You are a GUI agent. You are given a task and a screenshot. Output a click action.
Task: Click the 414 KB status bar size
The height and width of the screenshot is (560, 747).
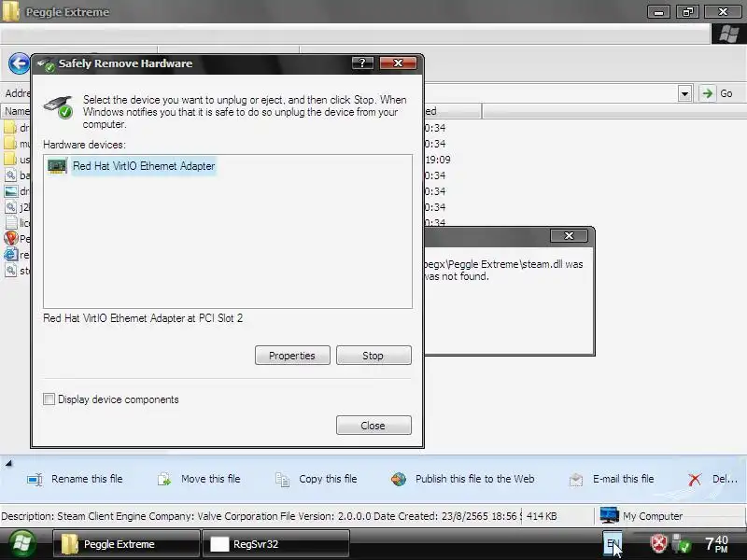pyautogui.click(x=542, y=516)
